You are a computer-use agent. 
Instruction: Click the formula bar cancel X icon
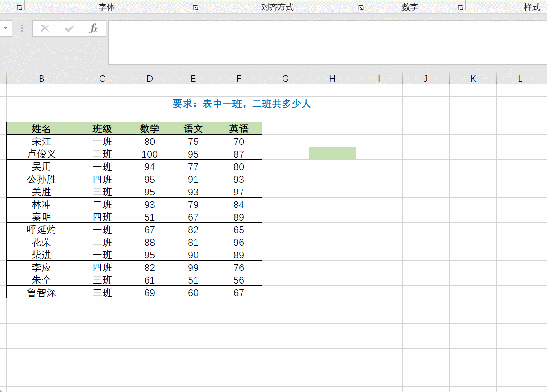click(x=45, y=29)
